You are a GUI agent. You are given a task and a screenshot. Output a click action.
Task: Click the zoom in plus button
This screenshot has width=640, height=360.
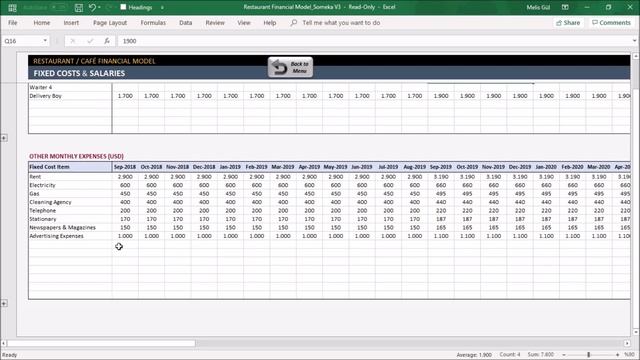(x=617, y=355)
